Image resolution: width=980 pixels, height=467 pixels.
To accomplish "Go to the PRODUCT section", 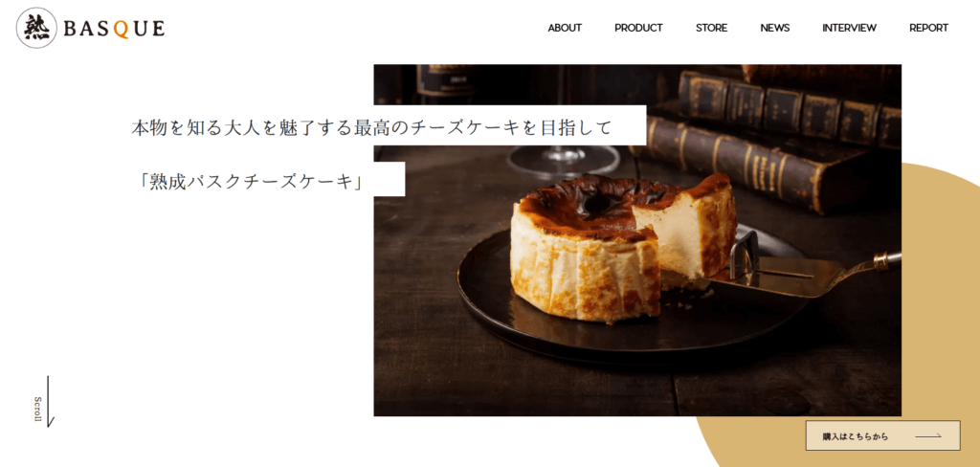I will tap(638, 28).
